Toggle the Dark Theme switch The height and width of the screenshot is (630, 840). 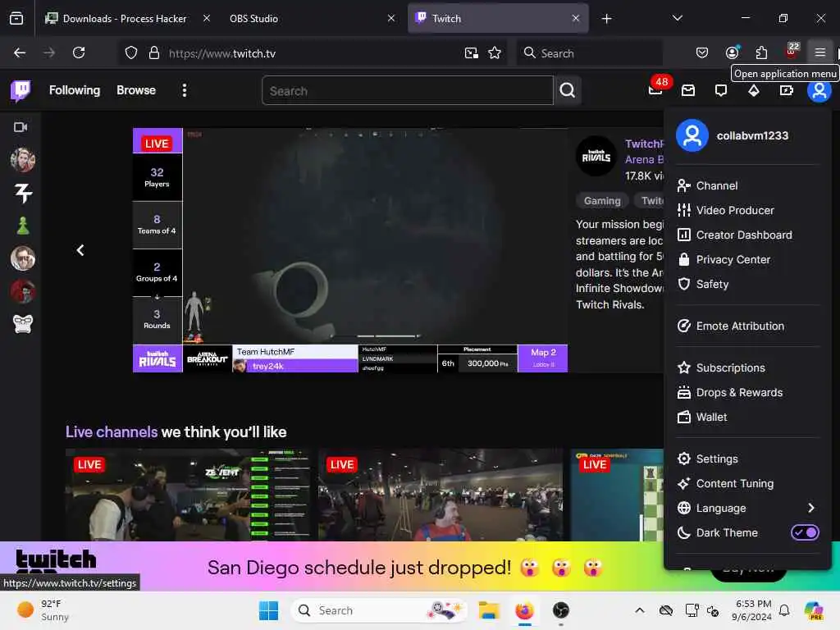[805, 532]
